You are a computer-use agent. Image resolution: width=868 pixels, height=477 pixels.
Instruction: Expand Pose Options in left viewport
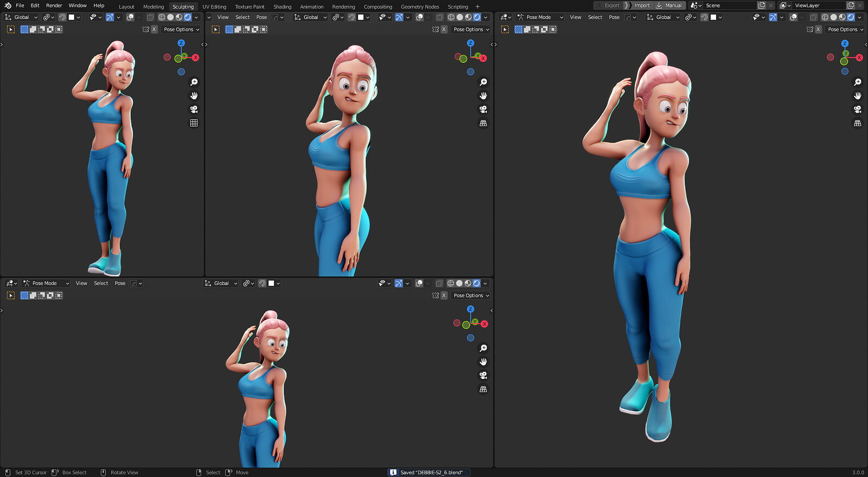click(182, 30)
